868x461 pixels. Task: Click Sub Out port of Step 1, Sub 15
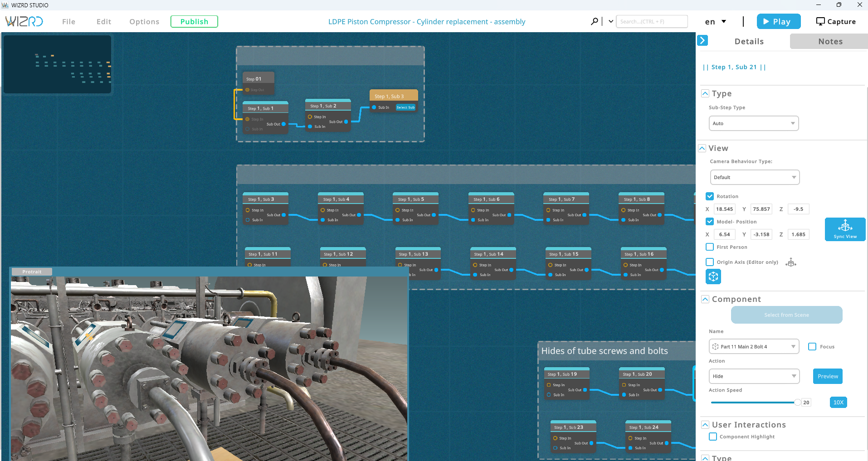[586, 270]
